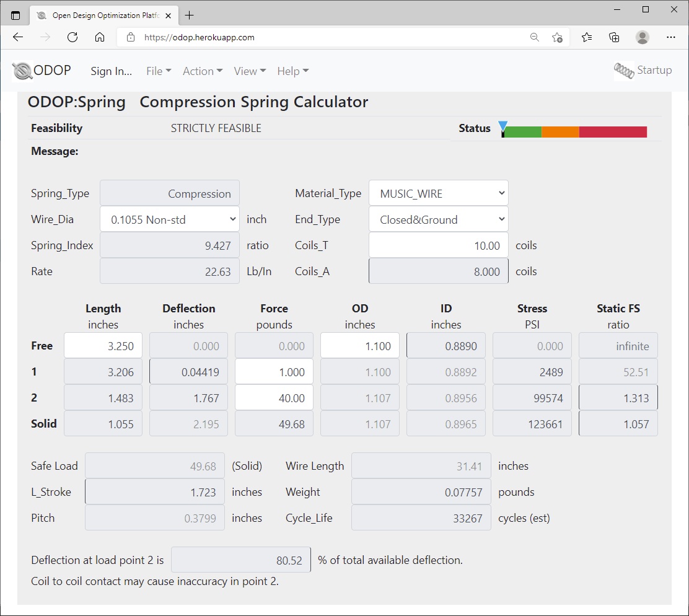
Task: Click the browser profile avatar icon
Action: coord(643,37)
